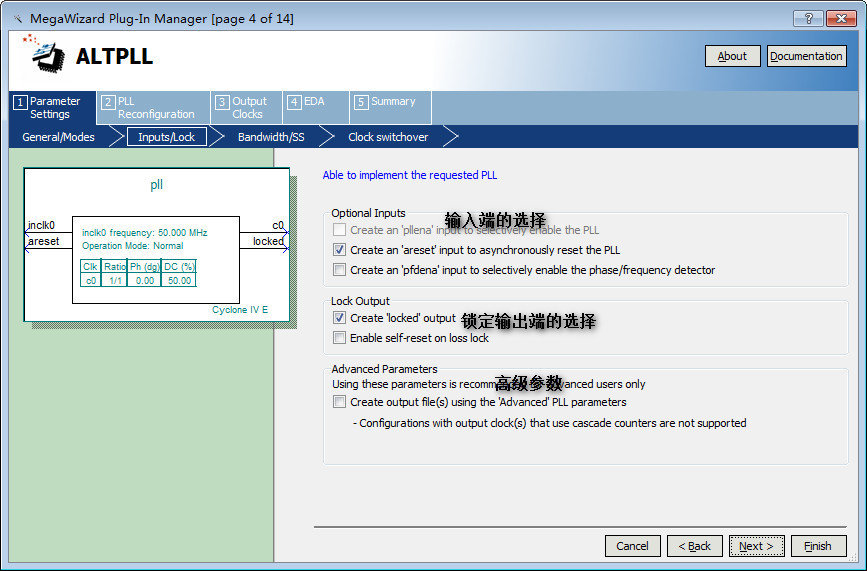This screenshot has width=867, height=571.
Task: Click 'inclk0 frequency: 50.000 MHz' text
Action: point(144,233)
